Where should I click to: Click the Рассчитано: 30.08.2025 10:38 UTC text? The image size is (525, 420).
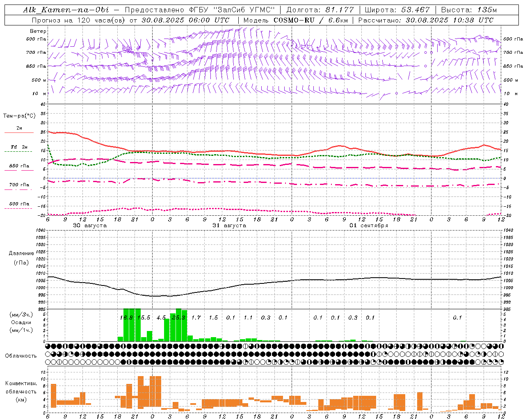click(x=426, y=20)
